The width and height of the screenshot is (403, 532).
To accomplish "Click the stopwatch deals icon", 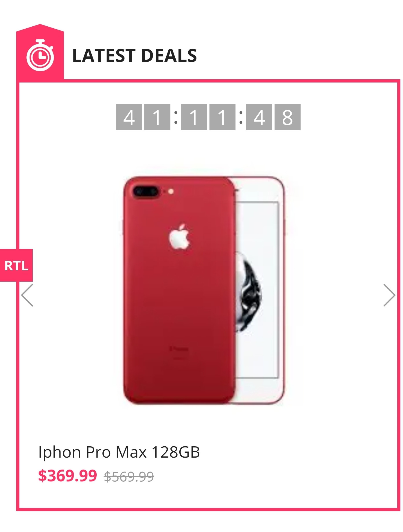I will pyautogui.click(x=40, y=55).
